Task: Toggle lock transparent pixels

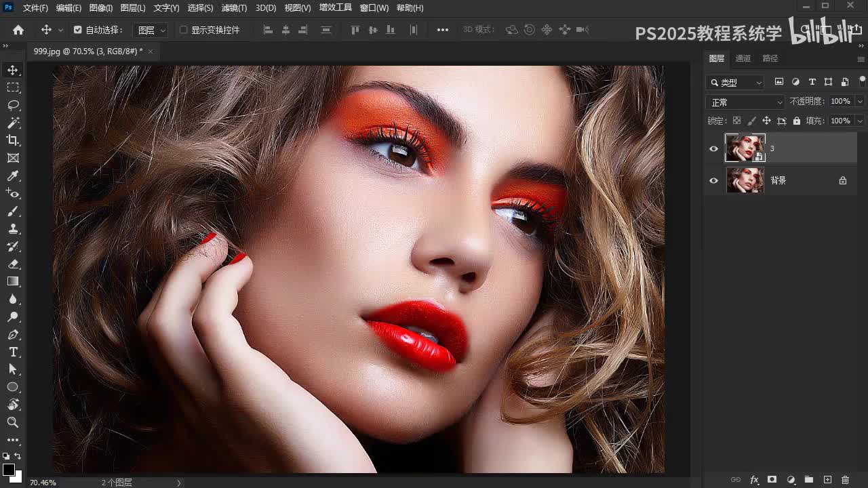Action: pos(736,121)
